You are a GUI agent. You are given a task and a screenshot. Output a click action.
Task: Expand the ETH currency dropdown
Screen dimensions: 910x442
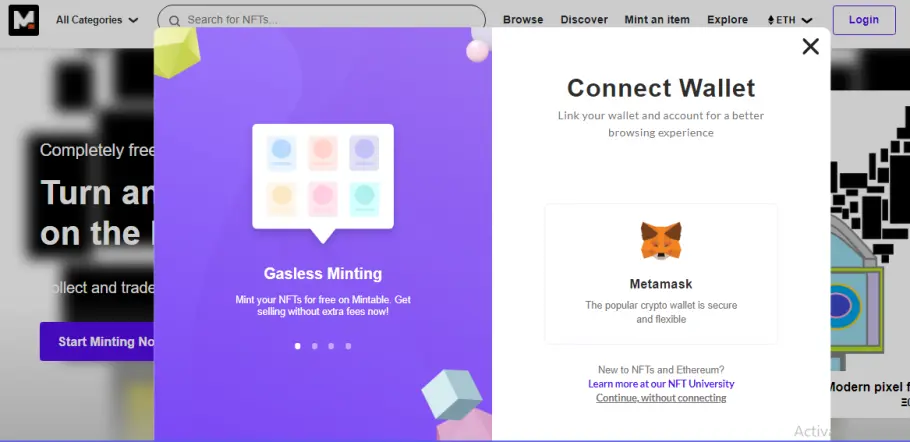pyautogui.click(x=790, y=20)
